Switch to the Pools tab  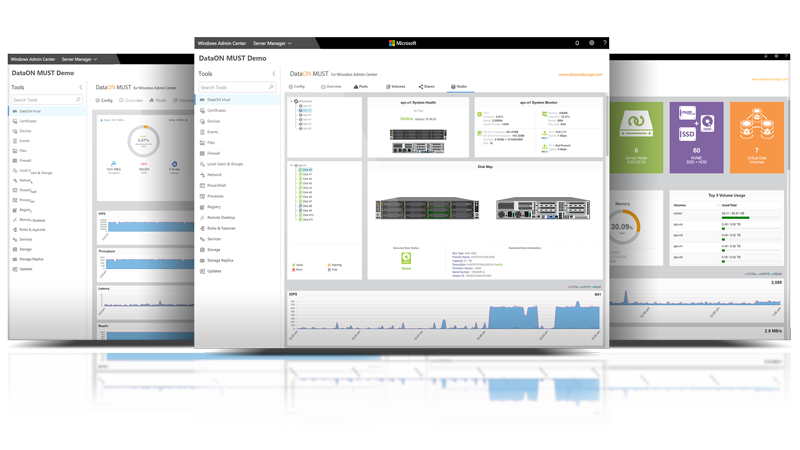click(x=361, y=87)
